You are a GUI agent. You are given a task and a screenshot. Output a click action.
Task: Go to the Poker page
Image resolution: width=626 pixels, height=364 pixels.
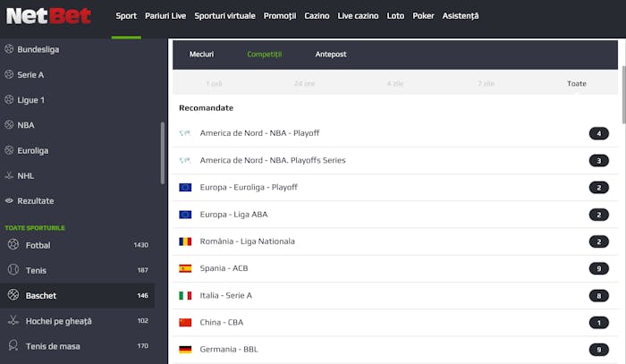pyautogui.click(x=423, y=16)
